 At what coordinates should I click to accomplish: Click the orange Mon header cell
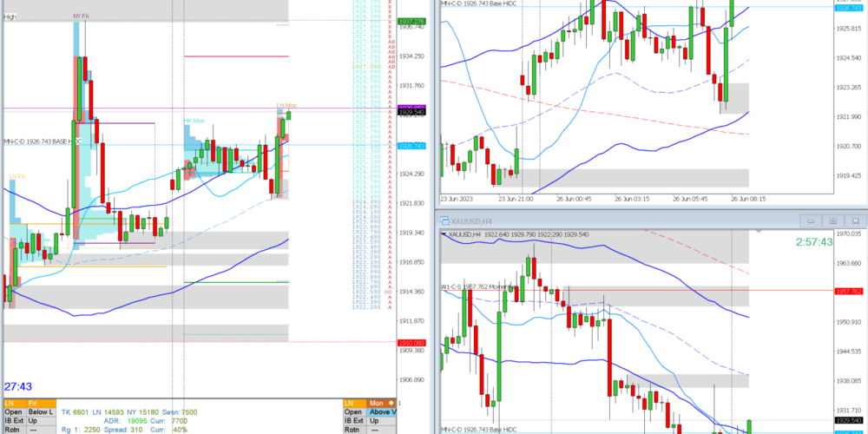[381, 404]
